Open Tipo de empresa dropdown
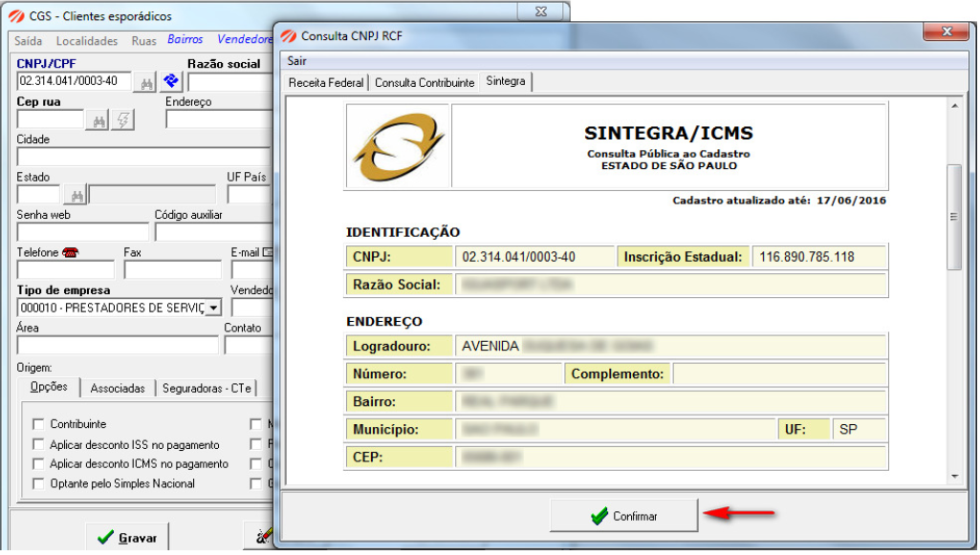 pyautogui.click(x=214, y=308)
